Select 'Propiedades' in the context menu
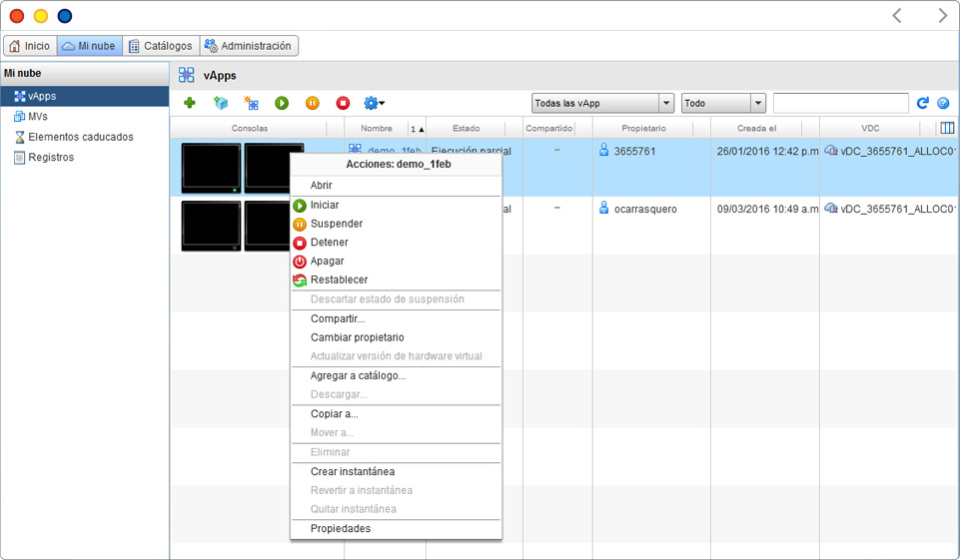 (x=340, y=528)
